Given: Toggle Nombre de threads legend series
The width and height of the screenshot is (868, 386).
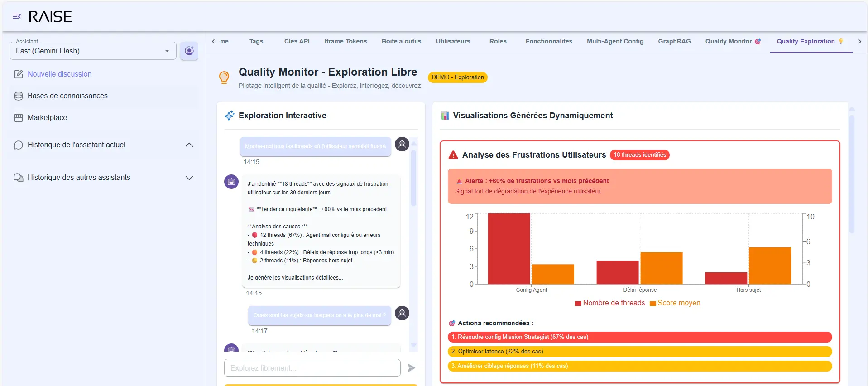Looking at the screenshot, I should pos(609,303).
